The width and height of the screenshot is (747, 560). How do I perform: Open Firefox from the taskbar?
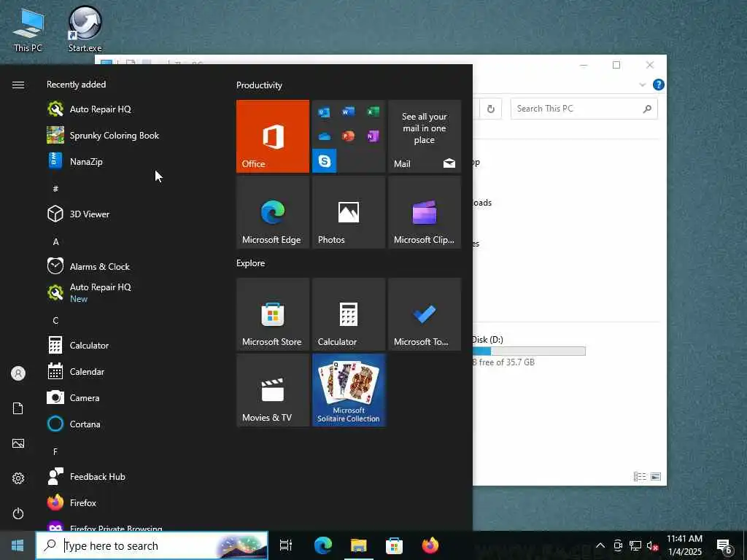[x=430, y=545]
